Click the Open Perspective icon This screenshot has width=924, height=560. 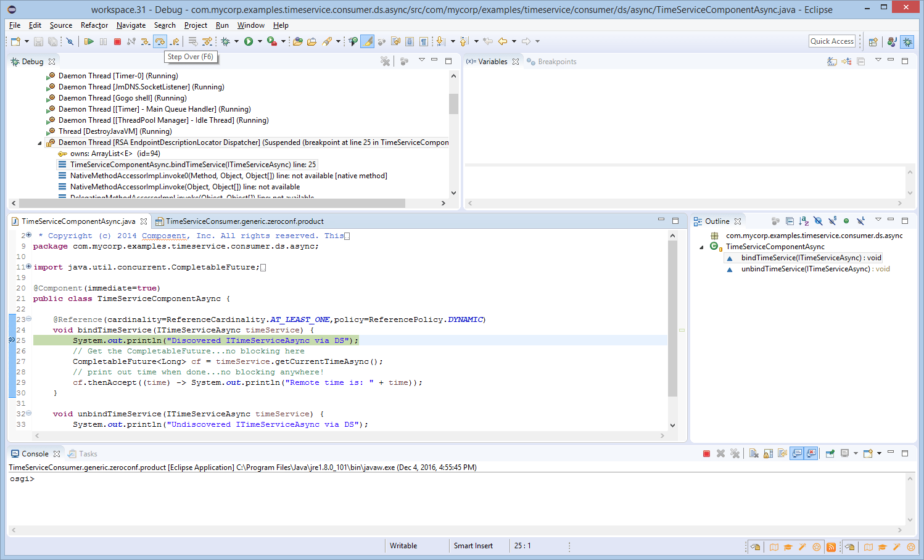873,42
